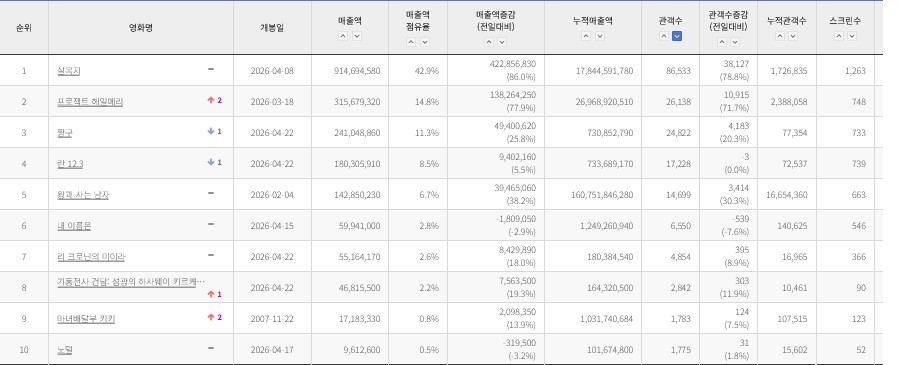Click 영화명 column header

coord(141,28)
